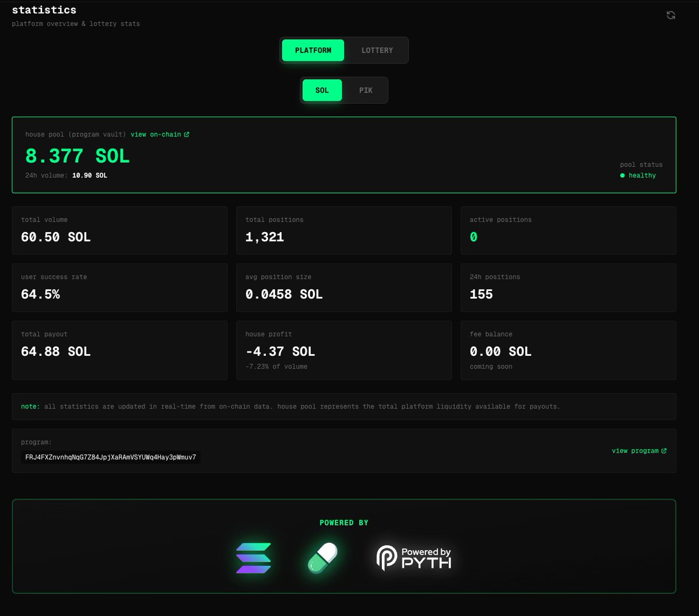This screenshot has height=616, width=699.
Task: Click the refresh statistics icon
Action: [x=670, y=16]
